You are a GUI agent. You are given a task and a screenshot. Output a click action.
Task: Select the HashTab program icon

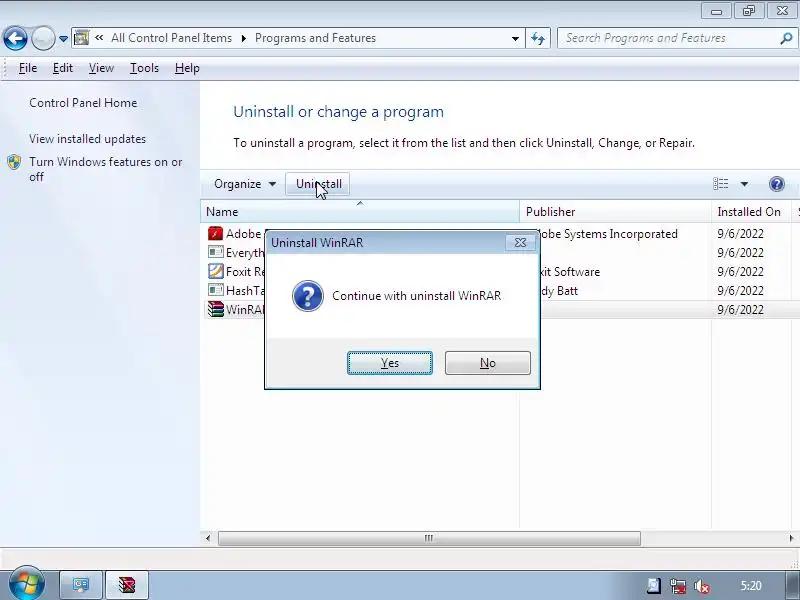(216, 290)
